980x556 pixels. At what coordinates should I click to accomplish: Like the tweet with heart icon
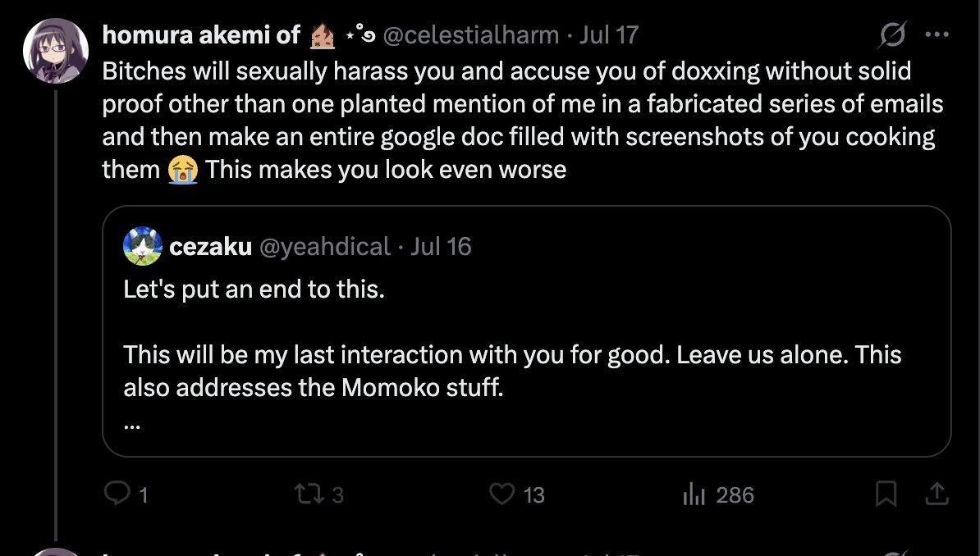pyautogui.click(x=501, y=494)
